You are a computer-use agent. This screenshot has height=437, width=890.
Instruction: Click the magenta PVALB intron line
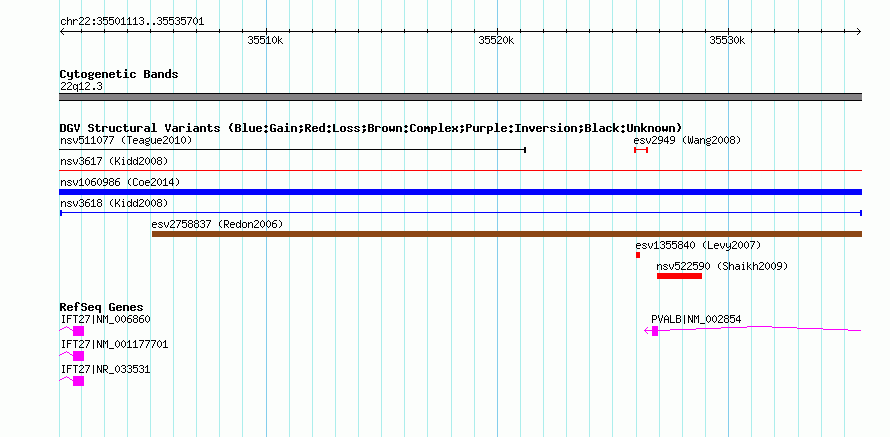[761, 328]
